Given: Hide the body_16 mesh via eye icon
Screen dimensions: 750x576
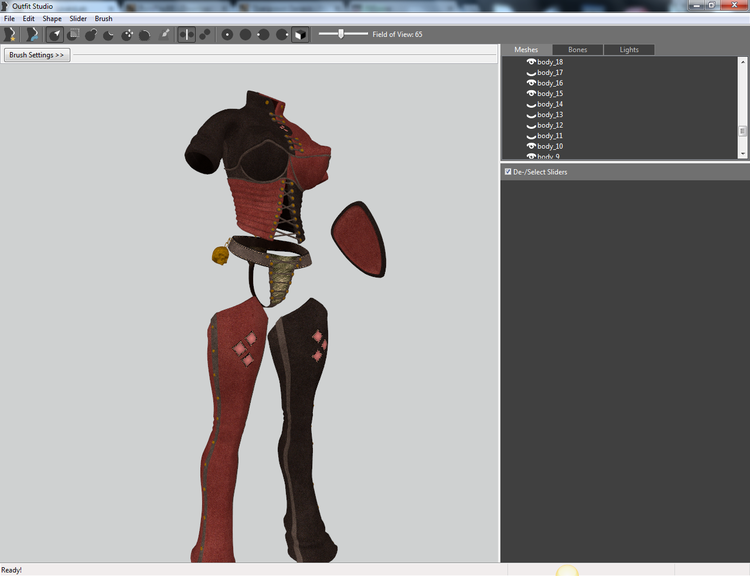Looking at the screenshot, I should tap(531, 83).
